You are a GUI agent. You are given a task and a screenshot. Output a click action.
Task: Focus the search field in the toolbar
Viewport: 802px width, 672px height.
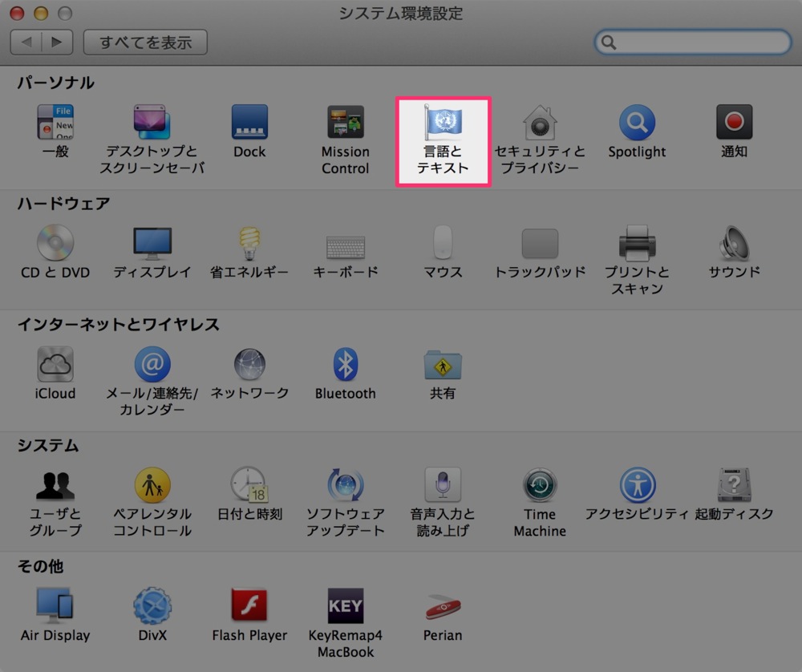693,42
